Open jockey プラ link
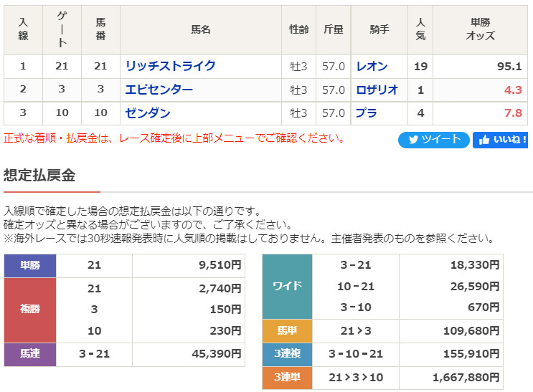Viewport: 533px width, 392px height. (x=366, y=113)
